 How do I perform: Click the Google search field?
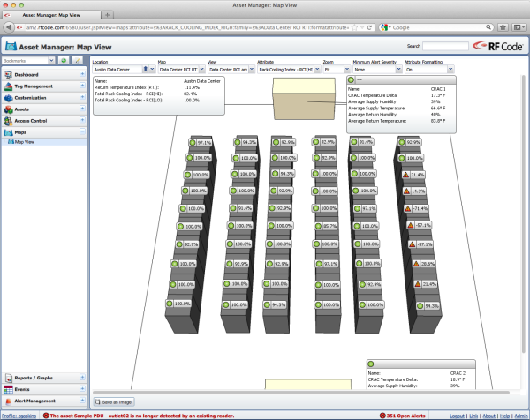click(438, 27)
